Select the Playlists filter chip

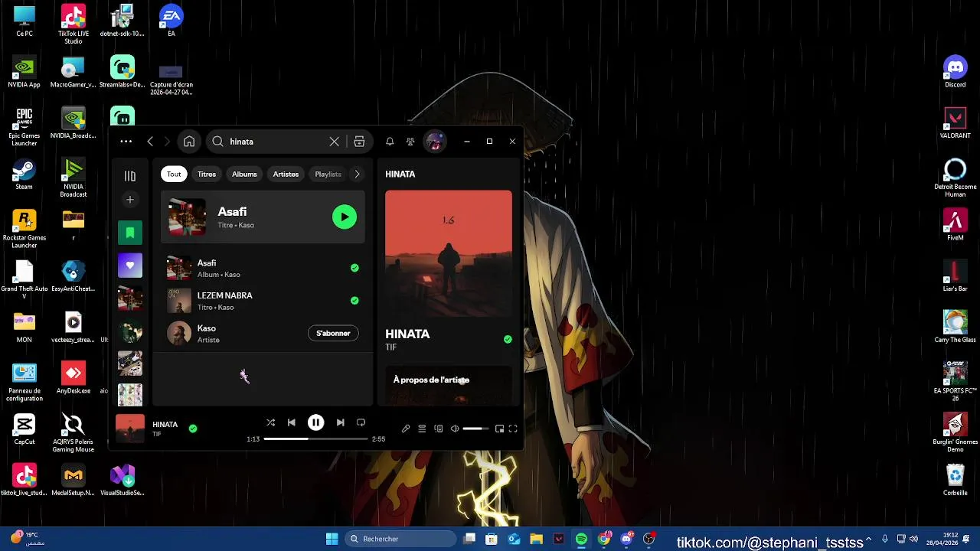click(x=328, y=174)
